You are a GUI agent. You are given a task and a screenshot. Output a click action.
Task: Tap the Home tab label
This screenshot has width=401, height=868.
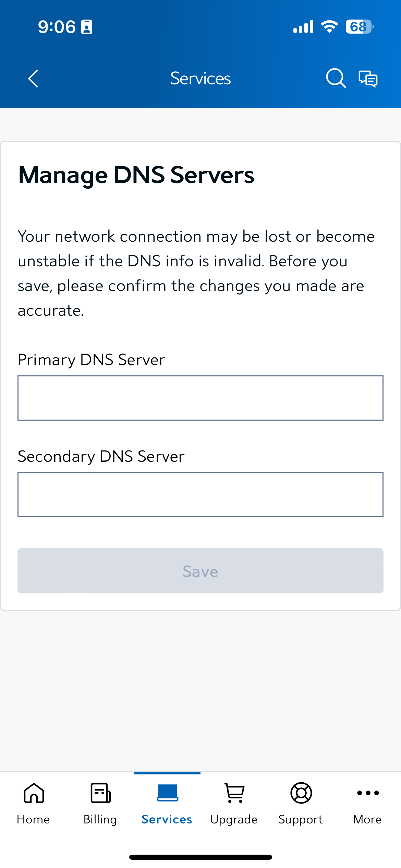33,819
